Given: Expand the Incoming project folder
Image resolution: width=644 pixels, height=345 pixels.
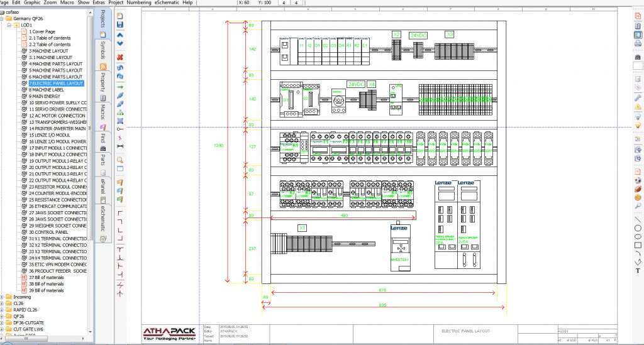Looking at the screenshot, I should click(x=3, y=297).
